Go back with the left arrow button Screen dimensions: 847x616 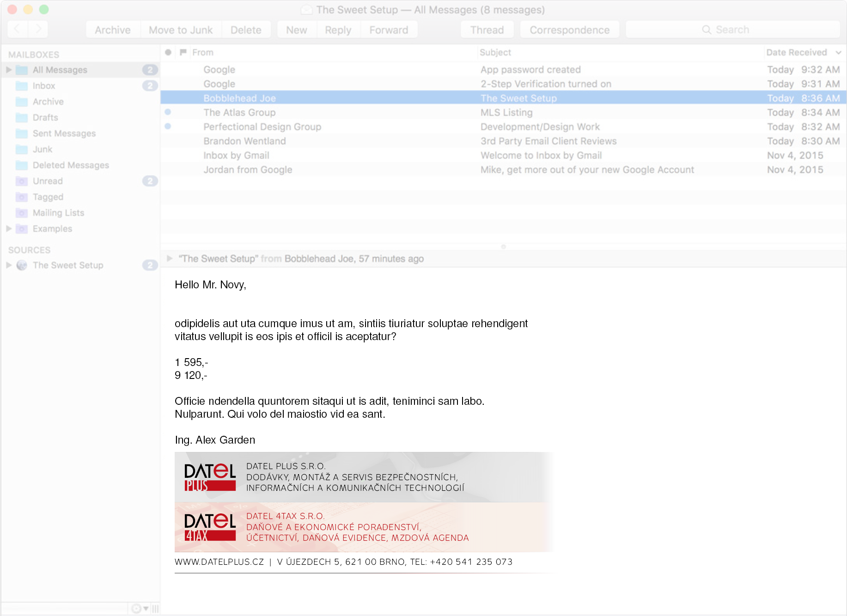click(18, 30)
